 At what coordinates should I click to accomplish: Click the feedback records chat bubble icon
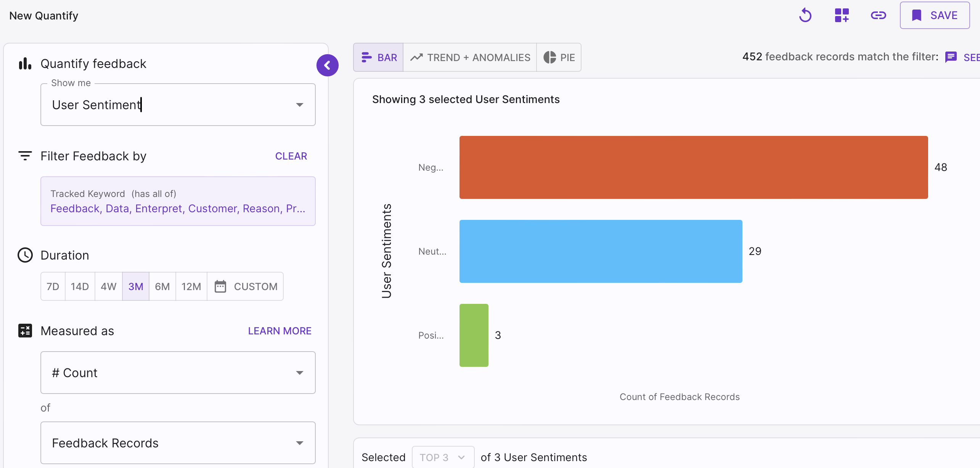click(951, 57)
